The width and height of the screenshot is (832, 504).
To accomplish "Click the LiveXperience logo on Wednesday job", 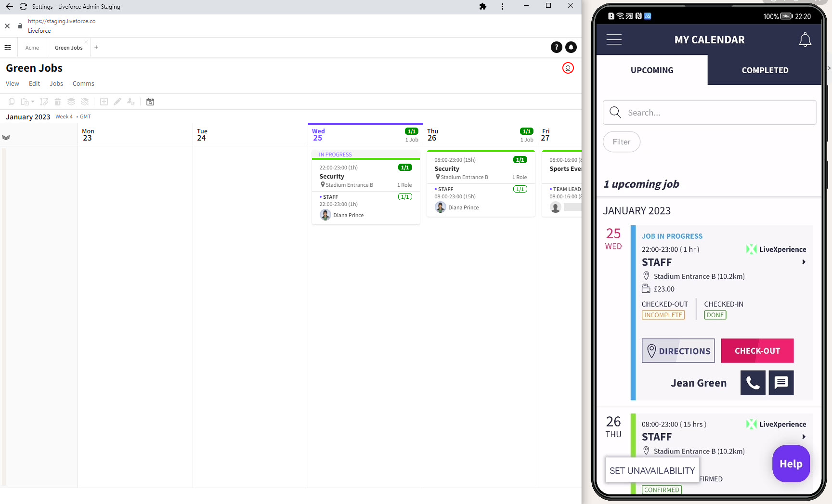I will tap(776, 249).
